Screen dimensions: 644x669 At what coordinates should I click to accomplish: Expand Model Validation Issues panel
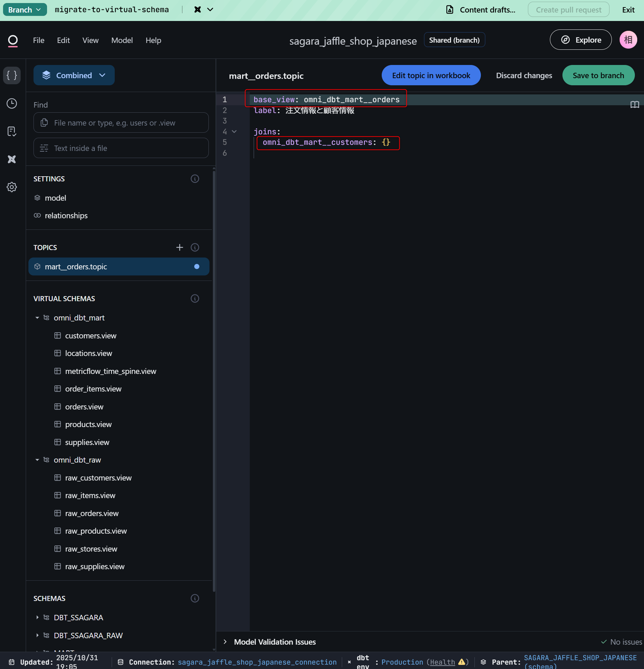pyautogui.click(x=225, y=642)
